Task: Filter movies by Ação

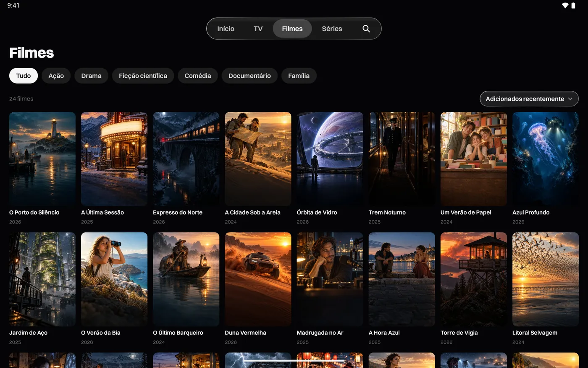Action: click(56, 76)
